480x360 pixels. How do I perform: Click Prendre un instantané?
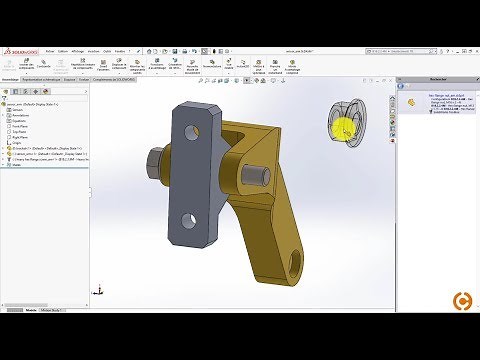click(x=275, y=67)
